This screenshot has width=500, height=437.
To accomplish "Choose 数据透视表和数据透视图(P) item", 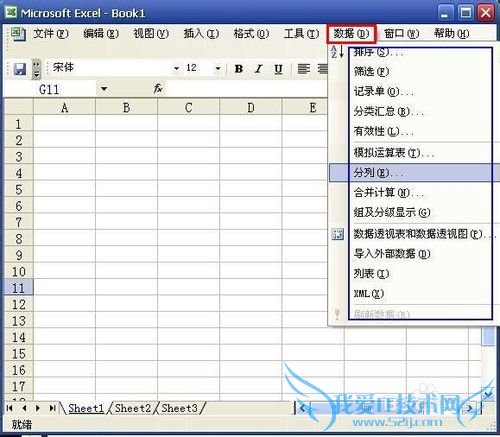I will coord(413,234).
